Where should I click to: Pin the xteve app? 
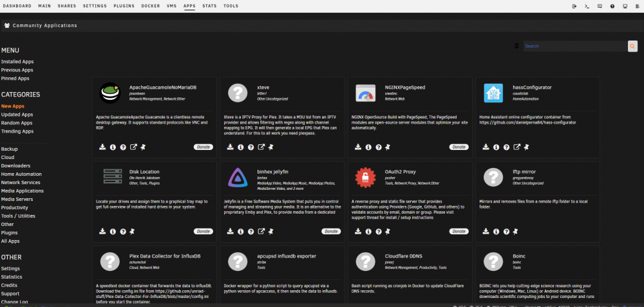[270, 147]
